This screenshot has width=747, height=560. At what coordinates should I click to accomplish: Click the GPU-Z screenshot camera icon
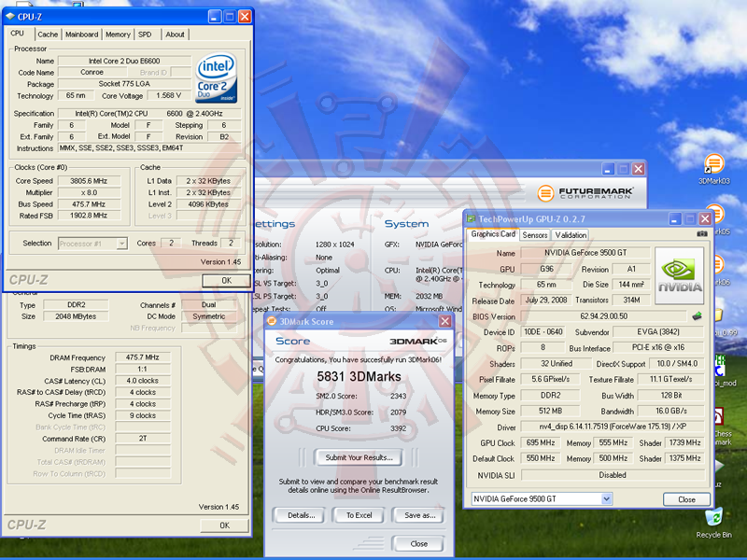coord(702,233)
